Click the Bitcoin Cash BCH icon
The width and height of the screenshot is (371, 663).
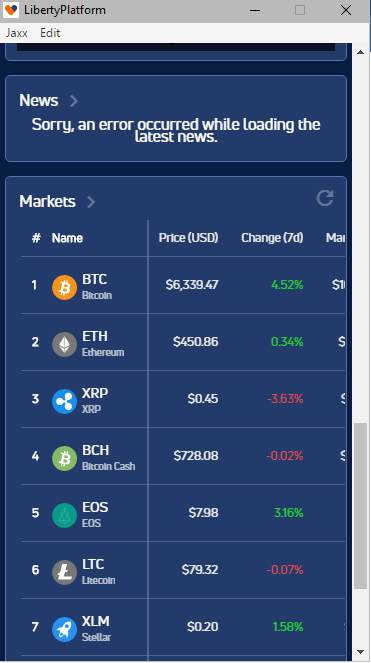click(64, 458)
